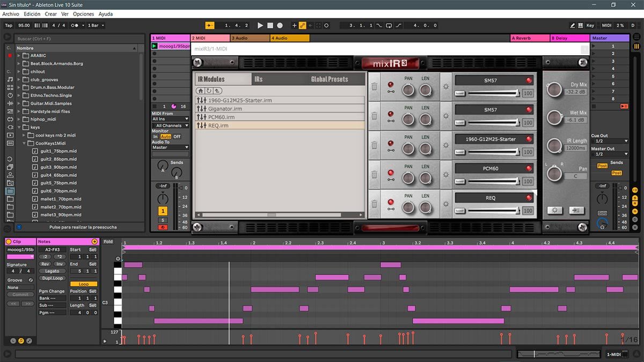
Task: Click the Rev button in Notes panel
Action: coord(45,264)
